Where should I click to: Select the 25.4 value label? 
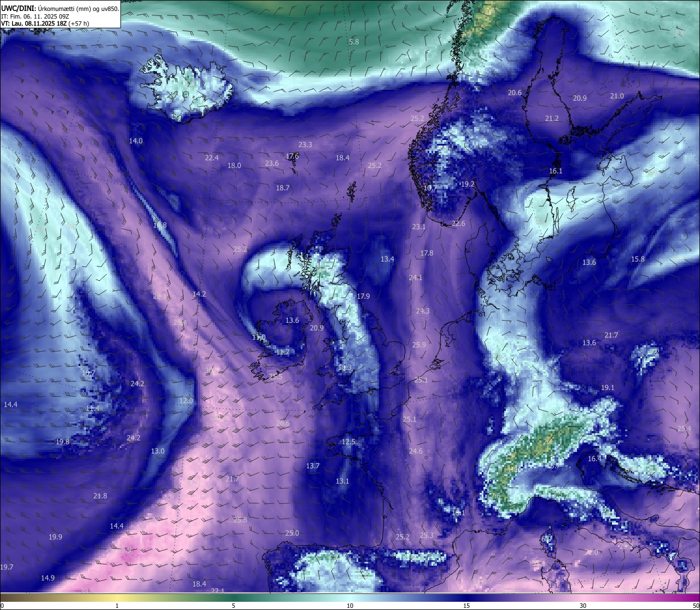(684, 429)
